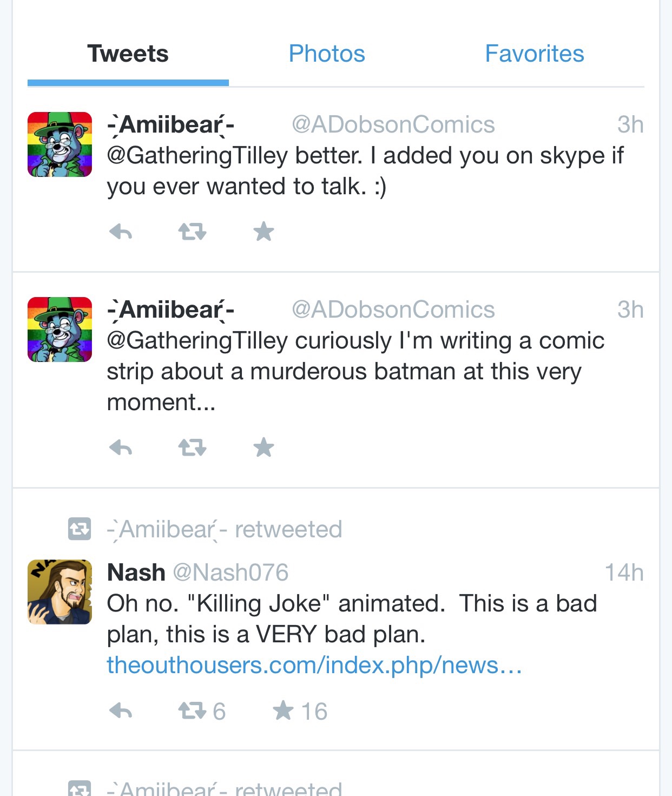Switch to the Photos tab
Viewport: 672px width, 796px height.
327,54
